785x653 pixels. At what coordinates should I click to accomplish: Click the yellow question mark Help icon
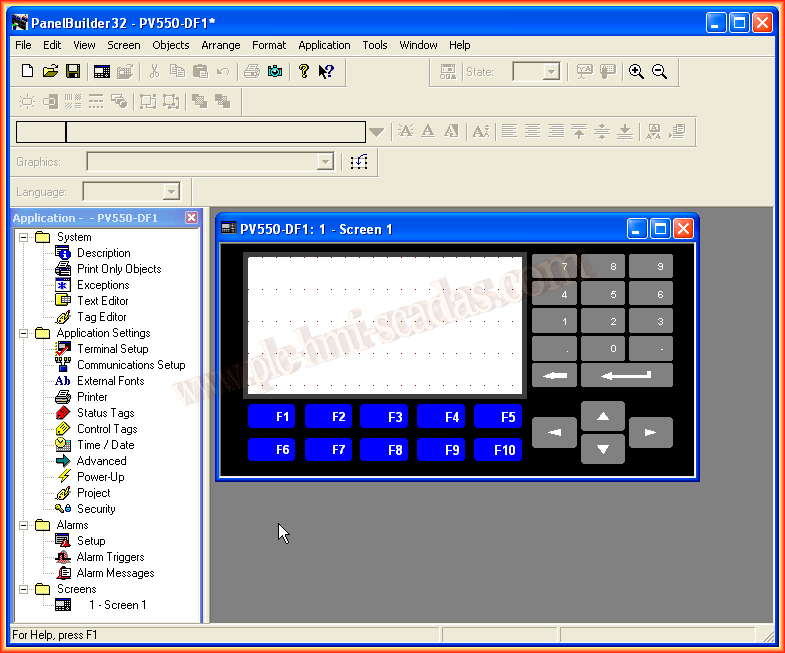(x=304, y=72)
